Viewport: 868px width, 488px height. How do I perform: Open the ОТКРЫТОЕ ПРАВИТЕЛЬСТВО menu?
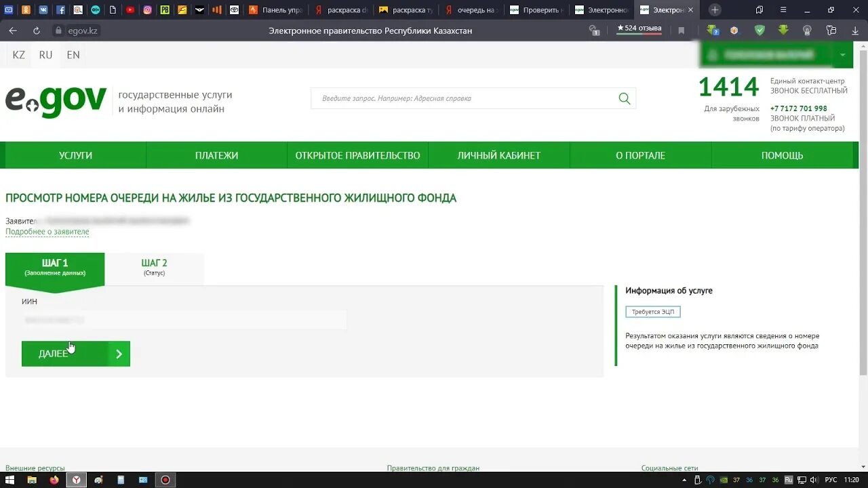coord(358,155)
